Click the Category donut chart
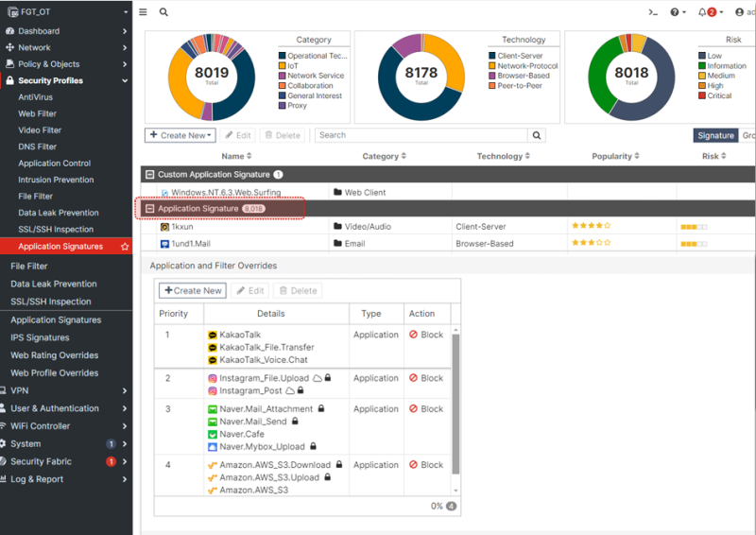 coord(212,78)
